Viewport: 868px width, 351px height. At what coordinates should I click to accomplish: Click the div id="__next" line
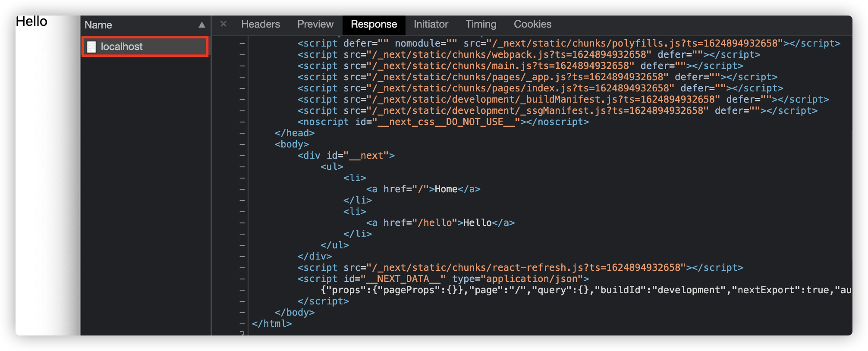pos(346,156)
